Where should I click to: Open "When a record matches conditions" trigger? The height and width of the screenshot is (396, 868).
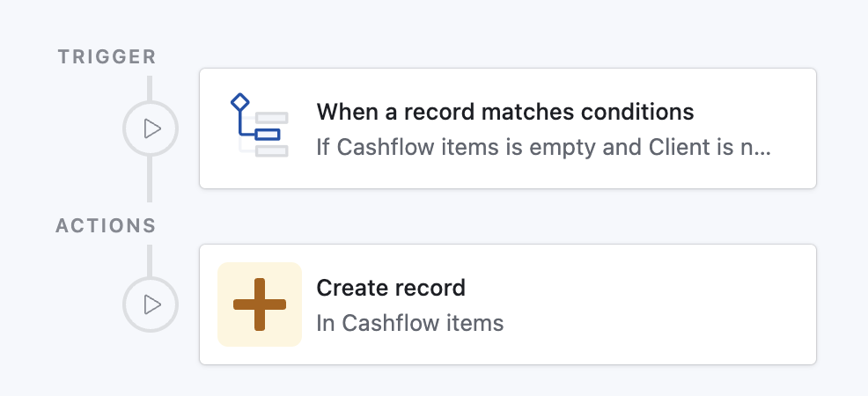tap(504, 112)
